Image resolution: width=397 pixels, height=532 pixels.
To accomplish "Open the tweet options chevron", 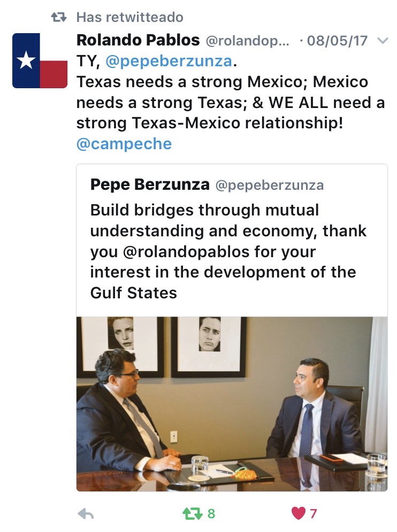I will coord(383,41).
